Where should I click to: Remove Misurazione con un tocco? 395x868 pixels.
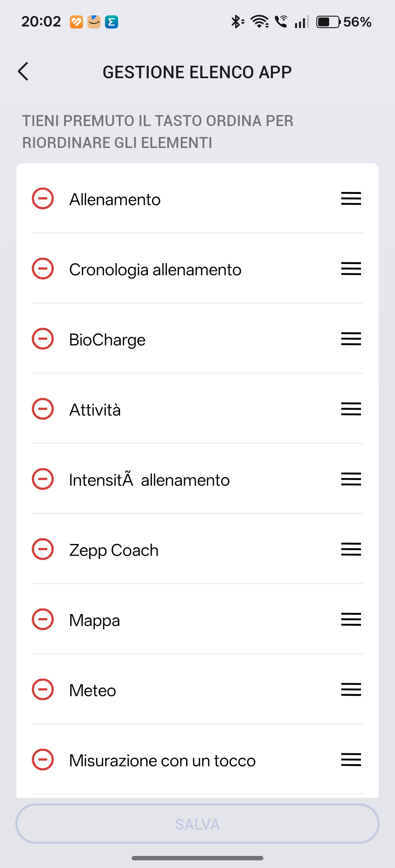click(43, 760)
